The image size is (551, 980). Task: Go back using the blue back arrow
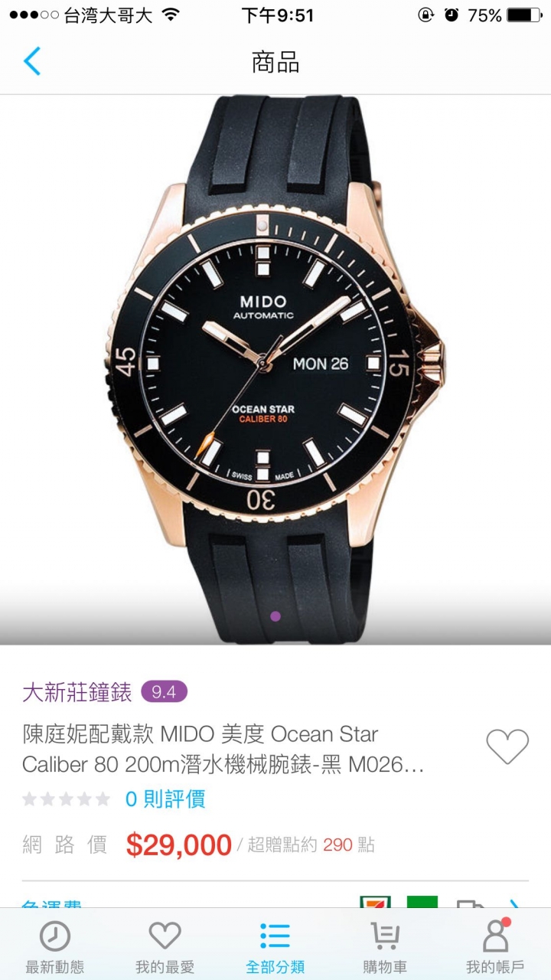(32, 61)
